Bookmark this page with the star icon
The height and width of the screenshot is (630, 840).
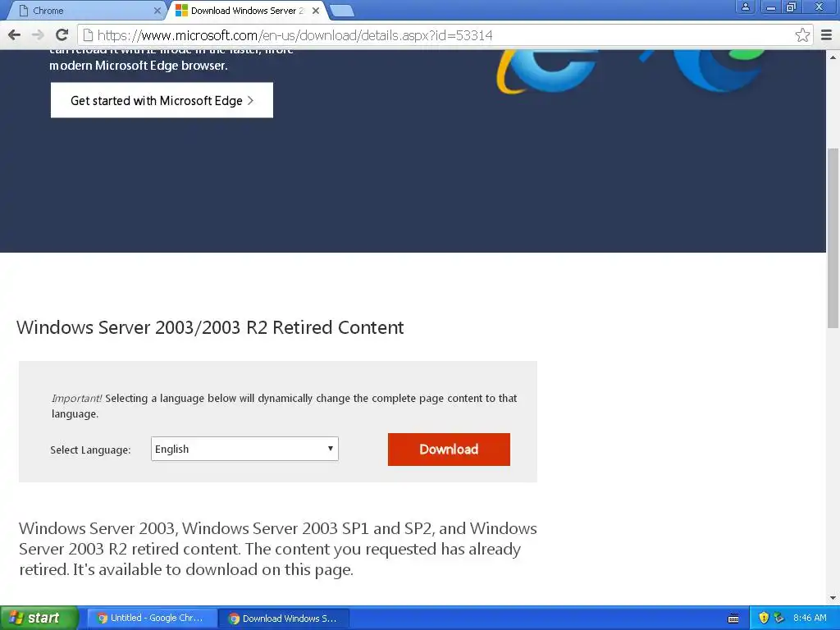[802, 35]
